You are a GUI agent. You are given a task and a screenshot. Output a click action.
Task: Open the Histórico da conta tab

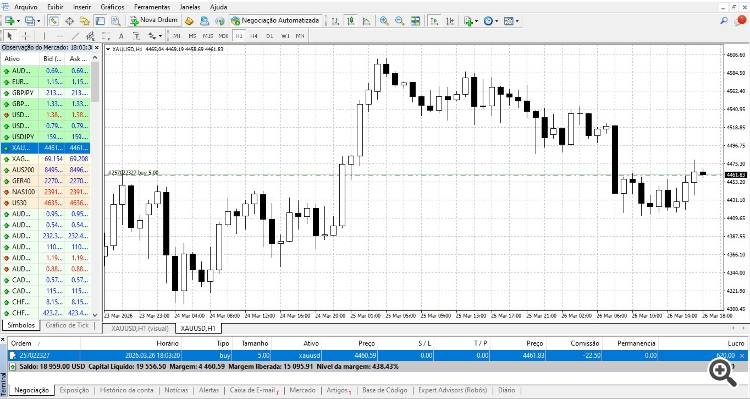(127, 390)
